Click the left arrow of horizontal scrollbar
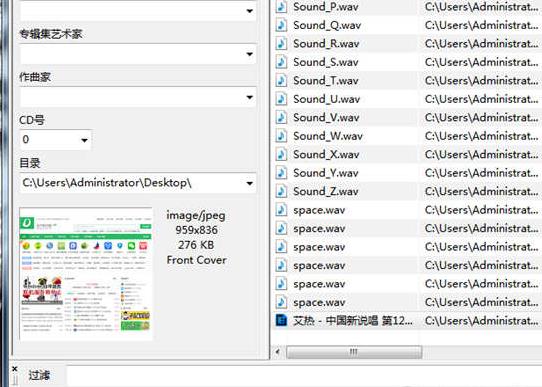Viewport: 542px width, 387px height. pos(277,352)
